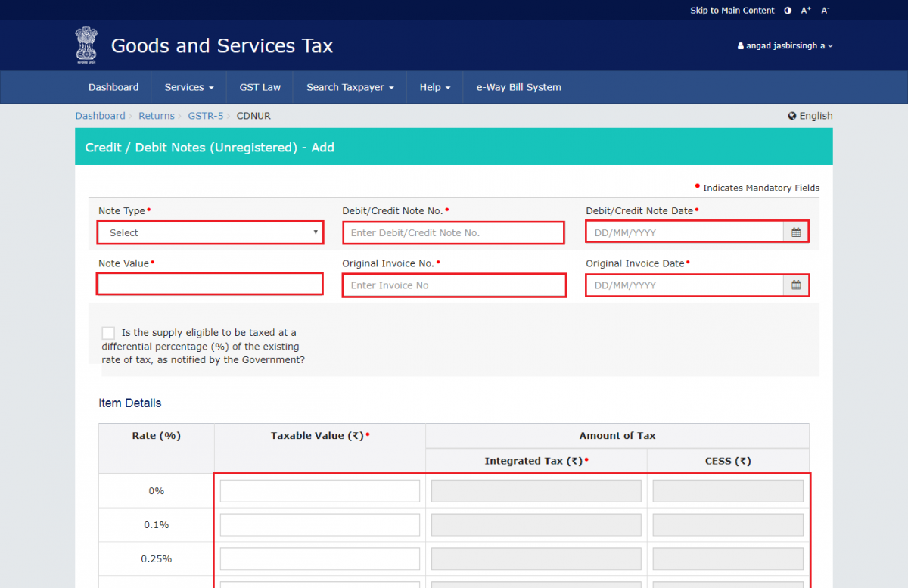This screenshot has width=908, height=588.
Task: Enable the differential tax percentage checkbox
Action: coord(107,332)
